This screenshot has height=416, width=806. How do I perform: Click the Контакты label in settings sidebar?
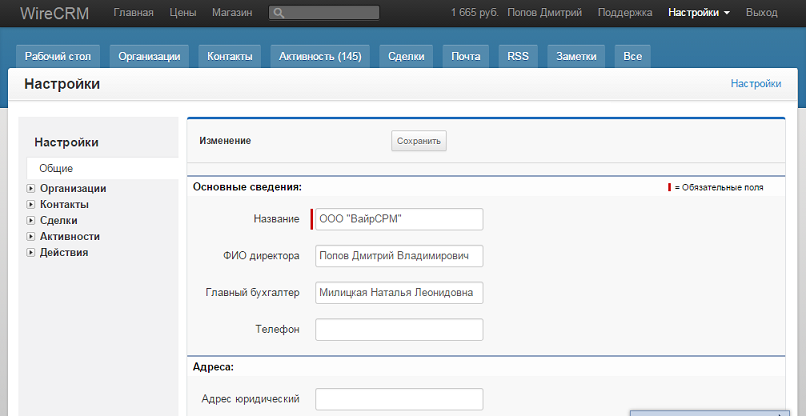pos(64,205)
